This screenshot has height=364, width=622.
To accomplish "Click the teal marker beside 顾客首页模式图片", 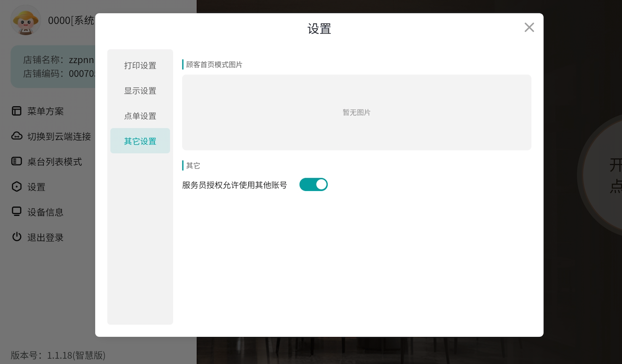I will click(x=183, y=64).
